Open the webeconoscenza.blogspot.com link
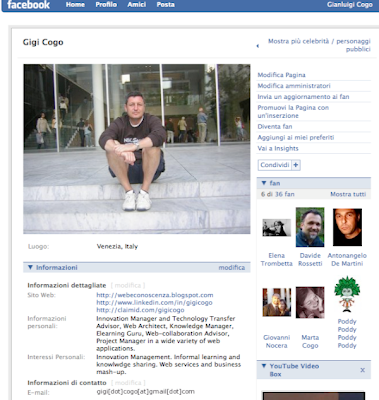The height and width of the screenshot is (400, 379). pos(155,295)
